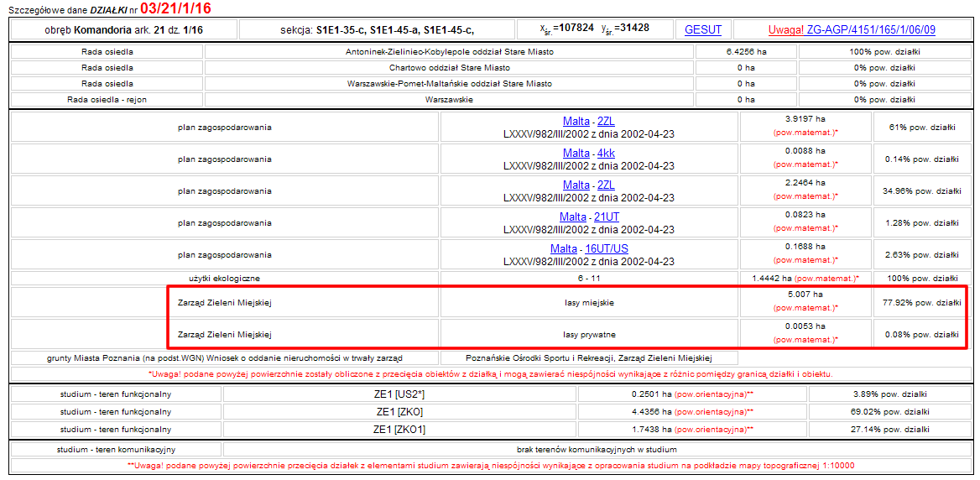The image size is (980, 480).
Task: Open 2ZL link in the 3.9197 ha row
Action: pyautogui.click(x=606, y=121)
